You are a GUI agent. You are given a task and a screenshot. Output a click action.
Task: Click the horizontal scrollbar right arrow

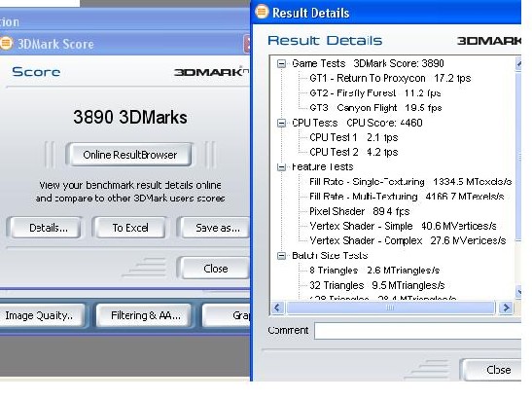(506, 308)
